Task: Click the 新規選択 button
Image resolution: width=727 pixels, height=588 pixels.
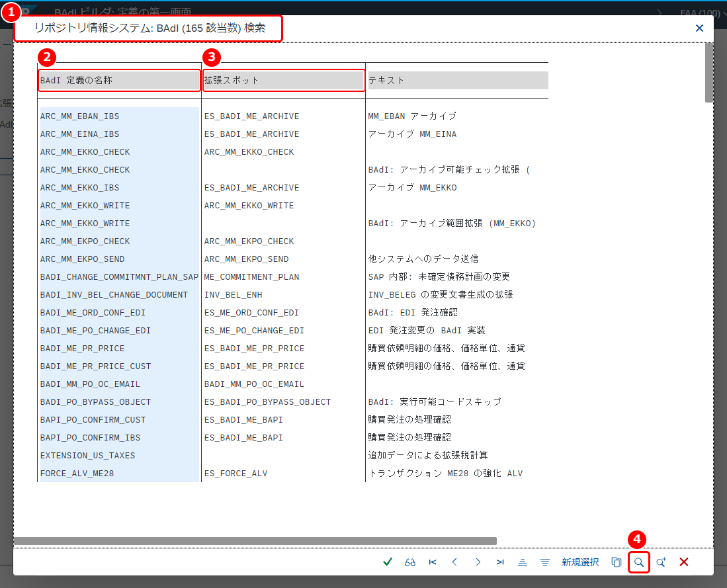Action: [581, 562]
